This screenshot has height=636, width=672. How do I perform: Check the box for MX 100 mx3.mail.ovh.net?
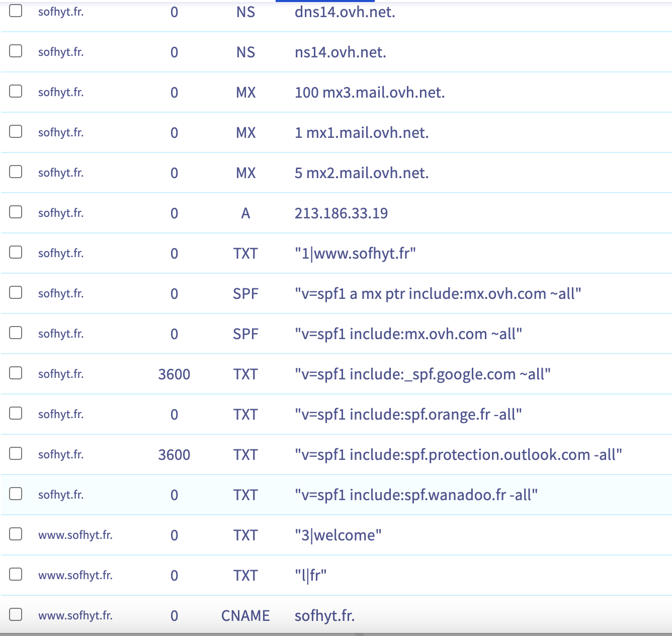[16, 91]
